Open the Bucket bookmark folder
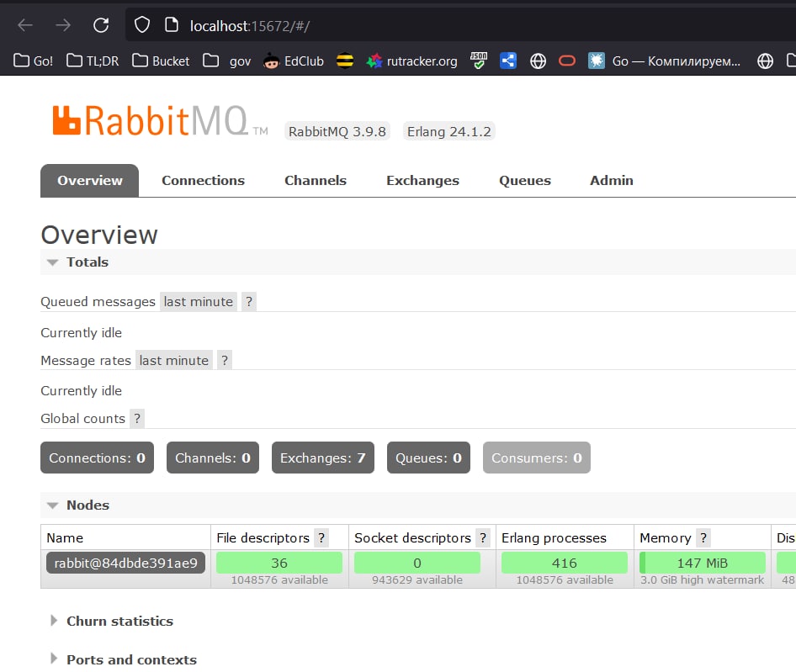The image size is (796, 672). [x=161, y=61]
